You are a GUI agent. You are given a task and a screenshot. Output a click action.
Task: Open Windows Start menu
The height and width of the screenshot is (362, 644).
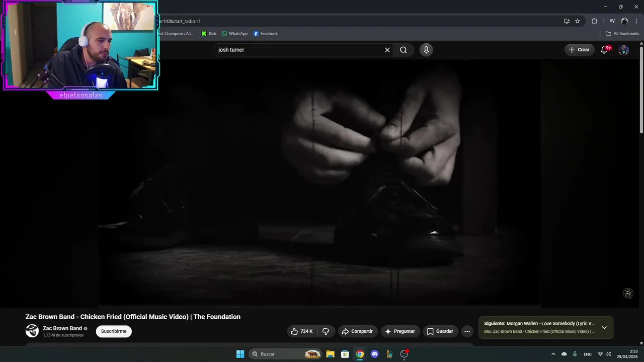point(240,354)
